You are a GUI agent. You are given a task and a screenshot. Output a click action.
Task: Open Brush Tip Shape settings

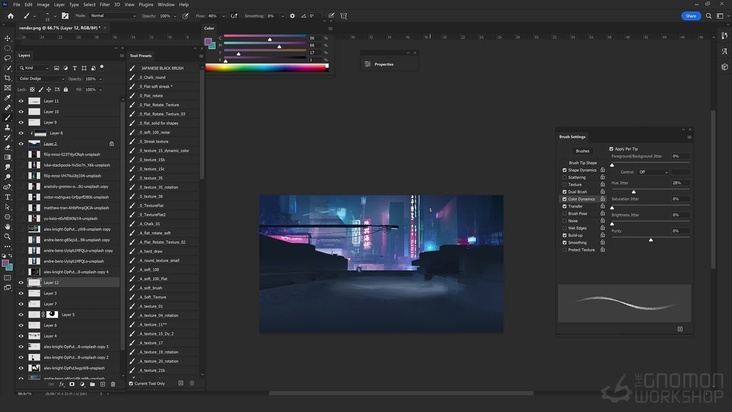pos(583,163)
